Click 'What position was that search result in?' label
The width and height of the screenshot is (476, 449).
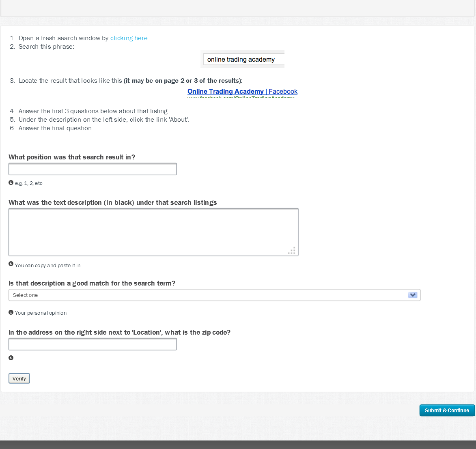click(x=72, y=157)
